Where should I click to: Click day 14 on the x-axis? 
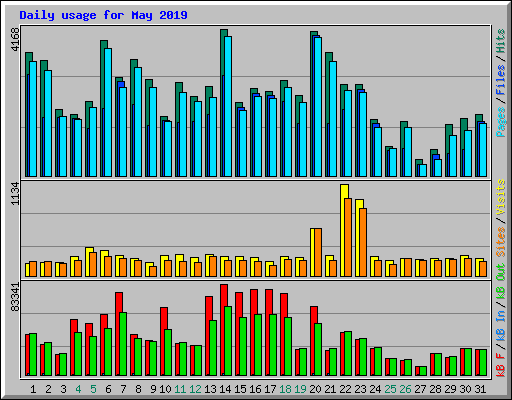tap(225, 389)
